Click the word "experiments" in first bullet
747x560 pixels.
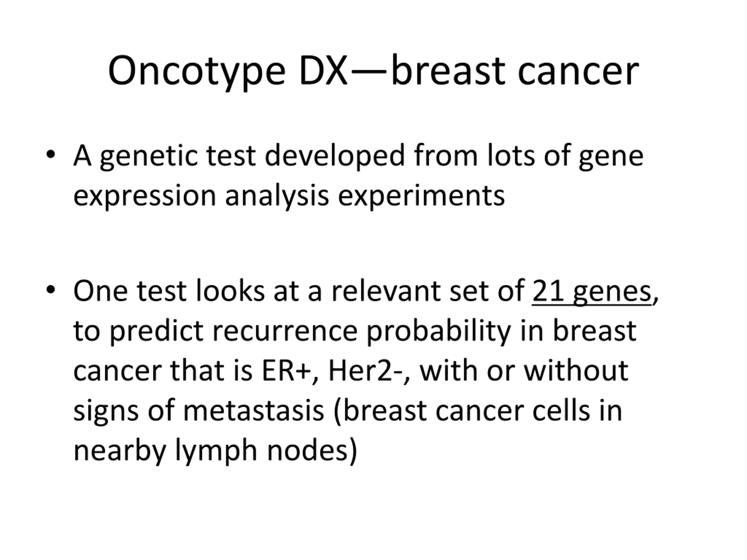pyautogui.click(x=421, y=196)
